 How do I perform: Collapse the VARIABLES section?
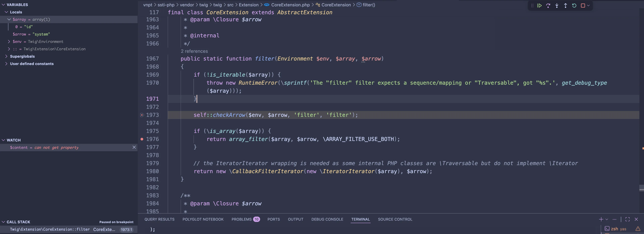(x=4, y=5)
